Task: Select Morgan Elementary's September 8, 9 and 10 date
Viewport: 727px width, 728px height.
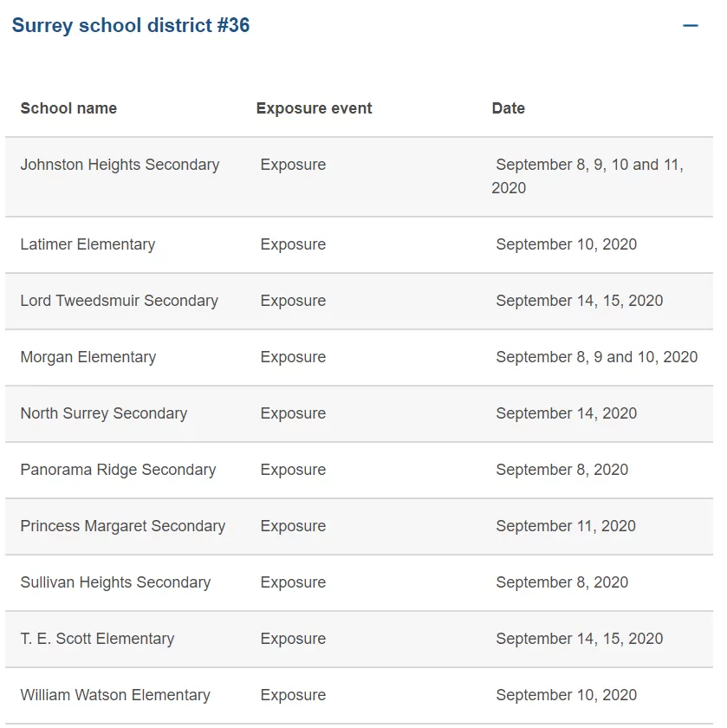Action: coord(596,357)
